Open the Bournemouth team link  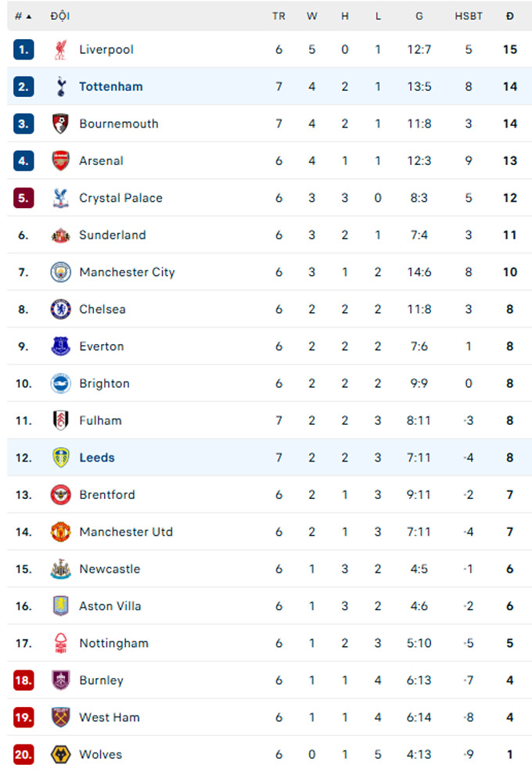[118, 124]
